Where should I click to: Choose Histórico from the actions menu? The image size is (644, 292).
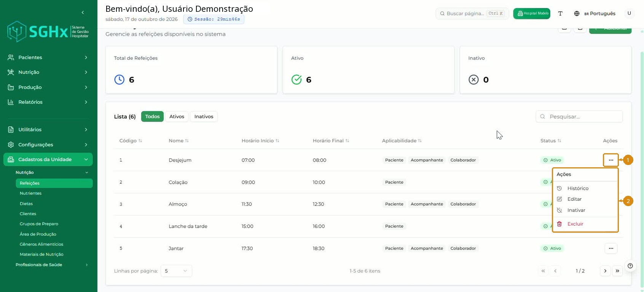(x=585, y=188)
